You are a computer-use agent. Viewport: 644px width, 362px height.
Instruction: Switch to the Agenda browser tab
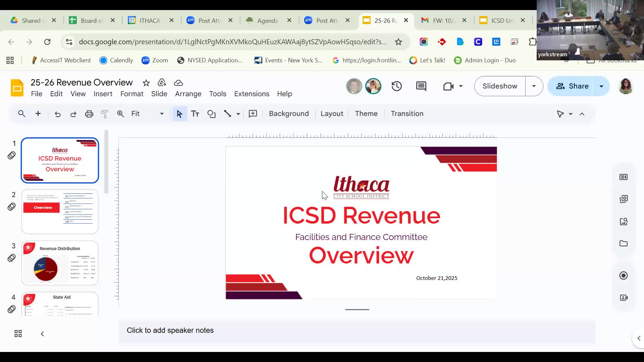267,20
